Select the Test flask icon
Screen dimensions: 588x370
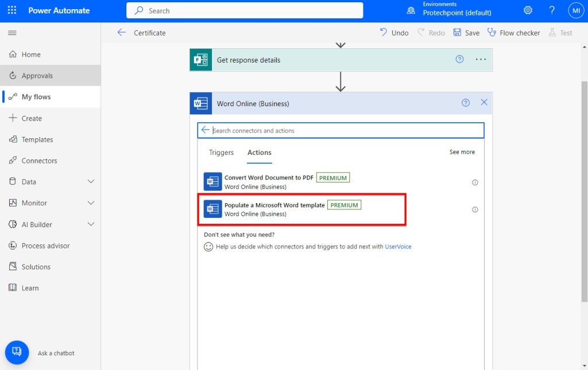pos(560,33)
